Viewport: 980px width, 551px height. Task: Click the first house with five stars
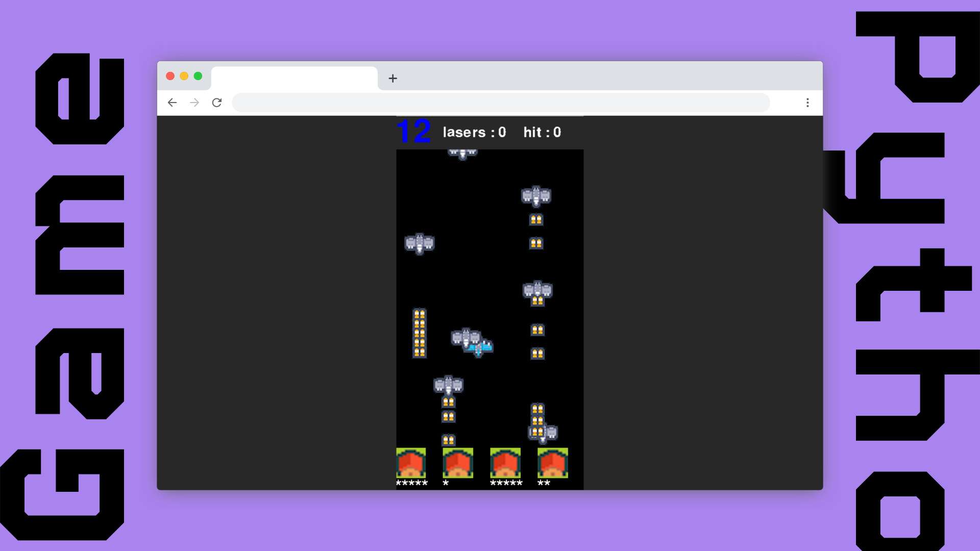click(x=411, y=463)
